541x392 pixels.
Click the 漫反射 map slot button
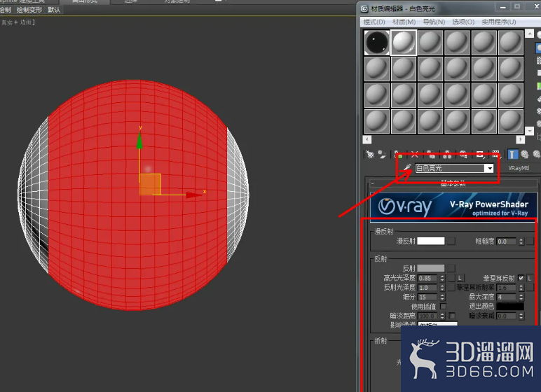click(x=451, y=241)
